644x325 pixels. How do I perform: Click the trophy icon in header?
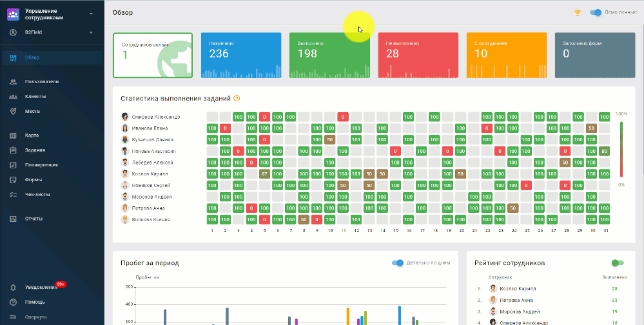[x=577, y=12]
